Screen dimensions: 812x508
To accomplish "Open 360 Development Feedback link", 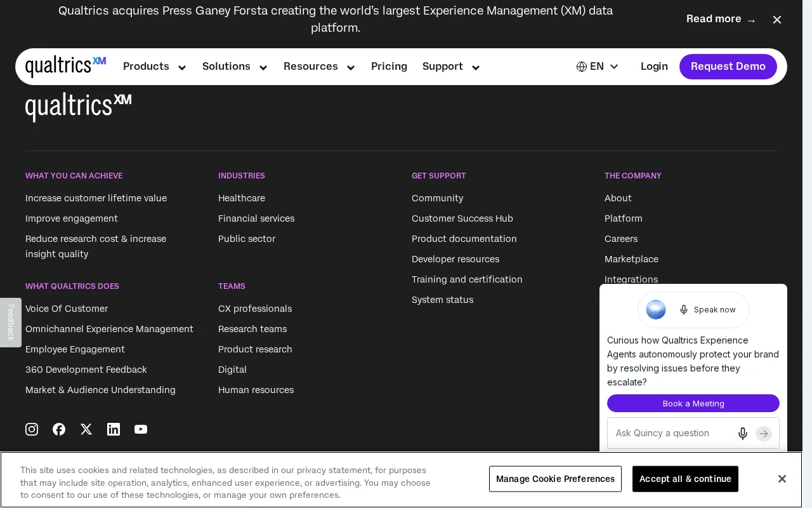I will coord(86,370).
